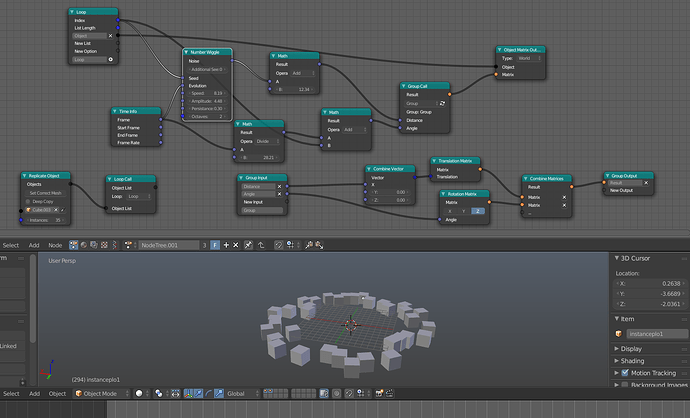Open the Node menu

pyautogui.click(x=55, y=245)
